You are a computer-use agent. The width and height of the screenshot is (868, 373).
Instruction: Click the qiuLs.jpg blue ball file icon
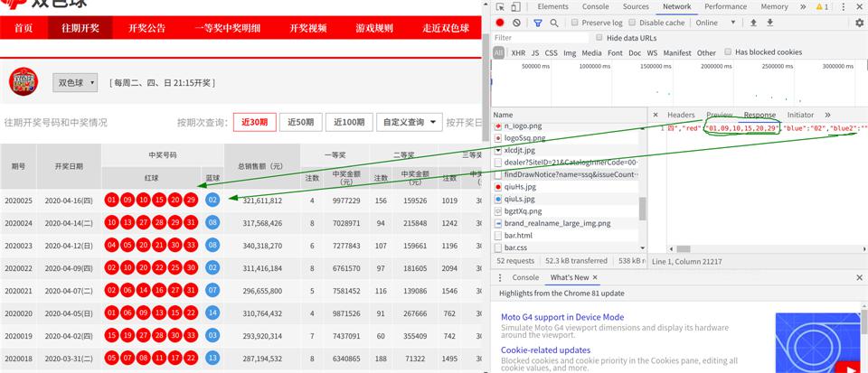[x=498, y=200]
